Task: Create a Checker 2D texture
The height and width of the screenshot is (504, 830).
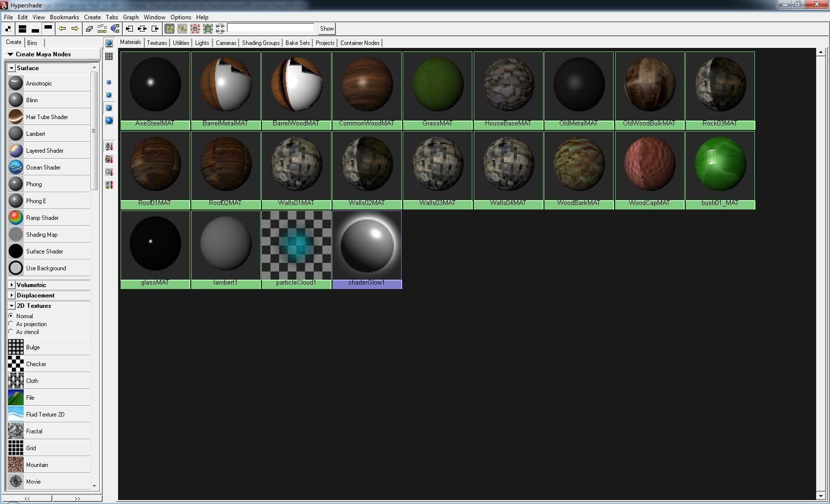Action: point(49,364)
